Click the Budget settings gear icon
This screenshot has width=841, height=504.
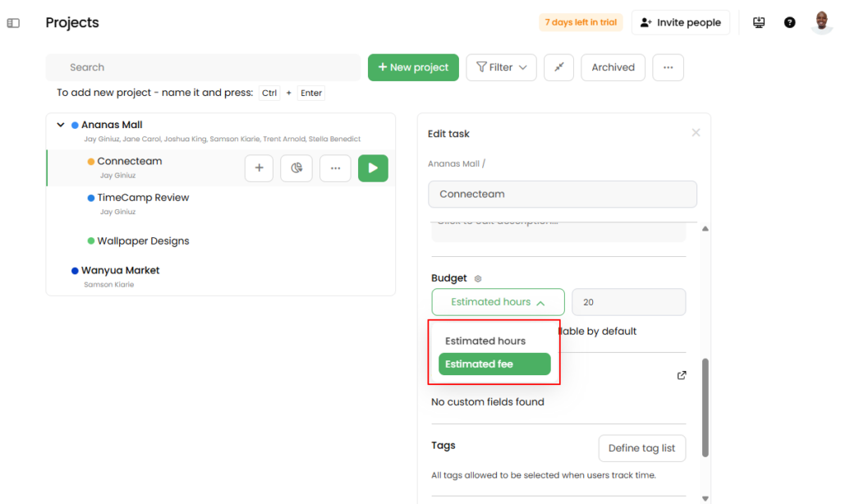(x=478, y=278)
